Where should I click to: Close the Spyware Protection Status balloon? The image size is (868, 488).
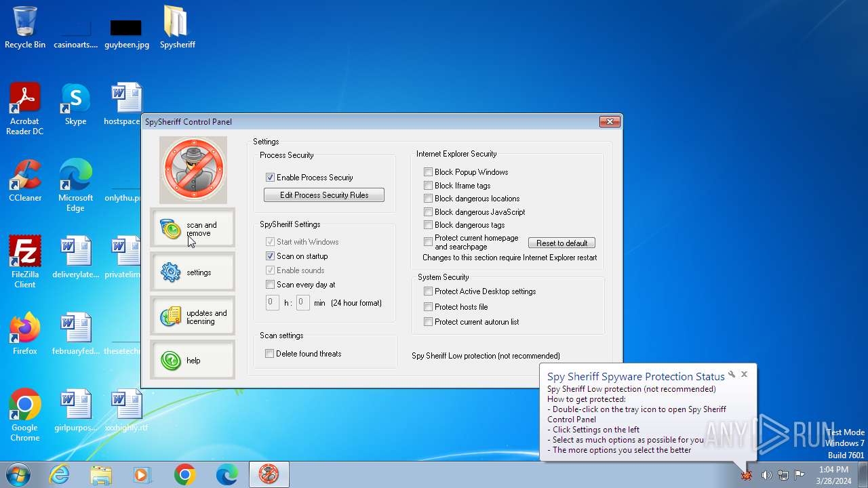click(x=744, y=374)
